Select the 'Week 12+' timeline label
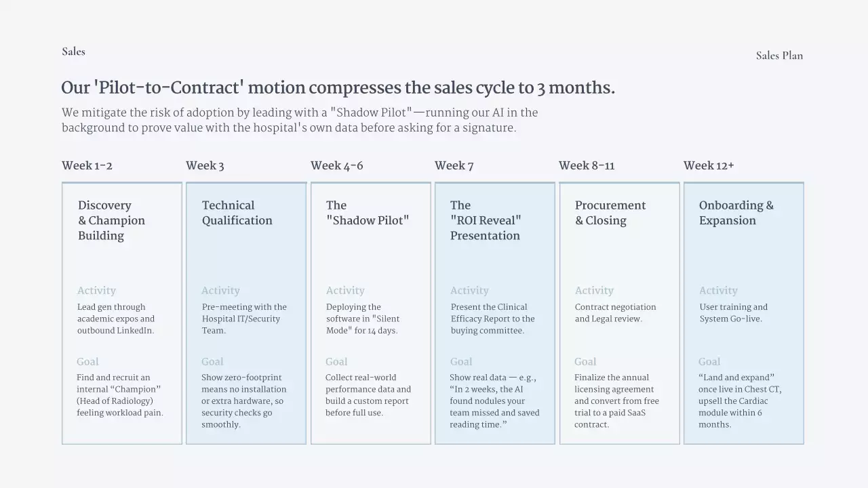Image resolution: width=868 pixels, height=488 pixels. pos(708,166)
